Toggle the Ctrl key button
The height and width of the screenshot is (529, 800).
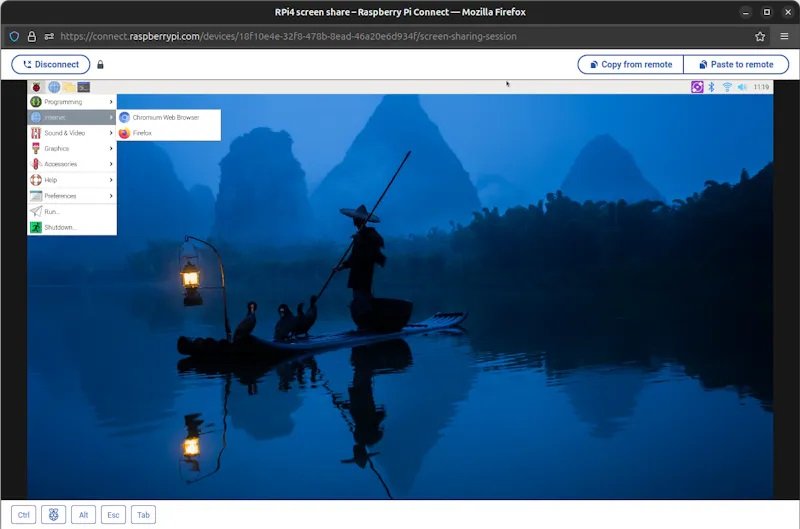tap(23, 515)
